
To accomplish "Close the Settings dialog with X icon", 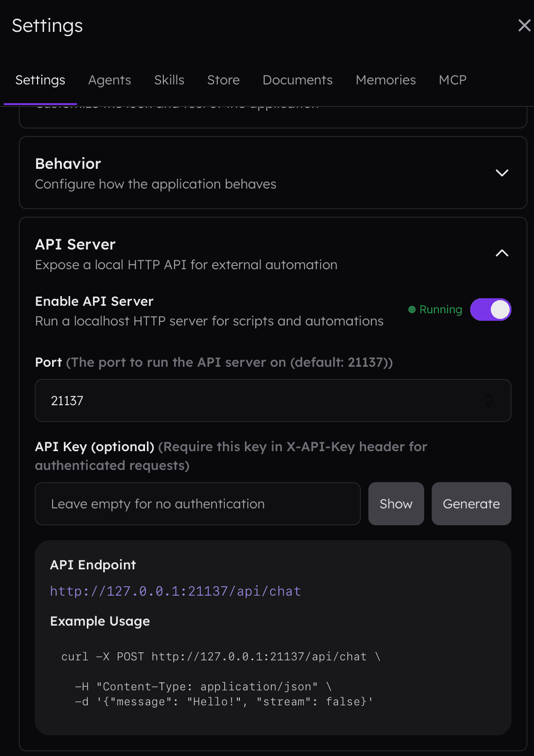I will click(x=524, y=25).
